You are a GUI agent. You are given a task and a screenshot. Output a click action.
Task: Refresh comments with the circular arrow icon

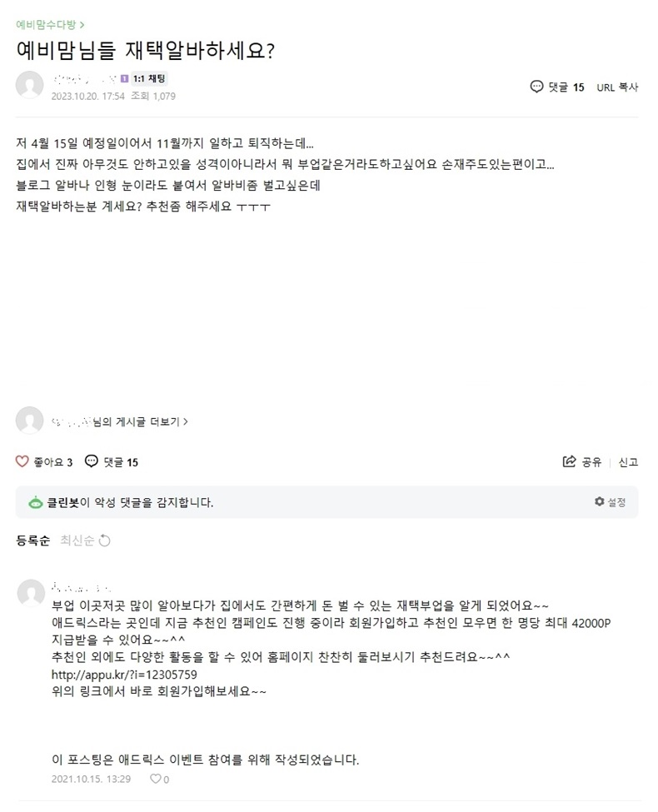click(x=105, y=541)
